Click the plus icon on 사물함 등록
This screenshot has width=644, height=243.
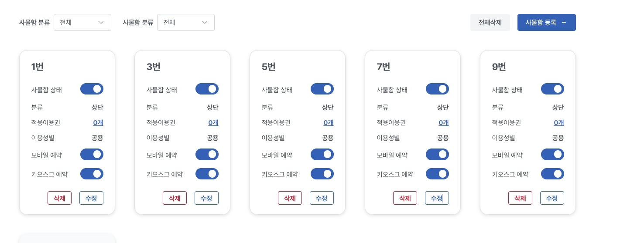point(564,23)
